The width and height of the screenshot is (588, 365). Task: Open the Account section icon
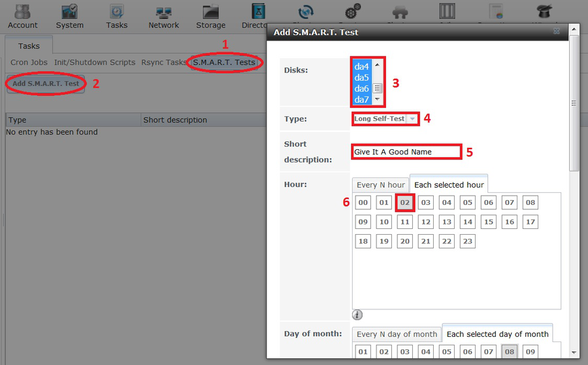tap(22, 16)
